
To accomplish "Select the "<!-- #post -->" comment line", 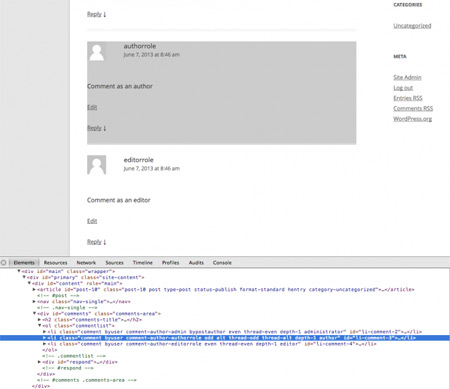I will [x=58, y=295].
